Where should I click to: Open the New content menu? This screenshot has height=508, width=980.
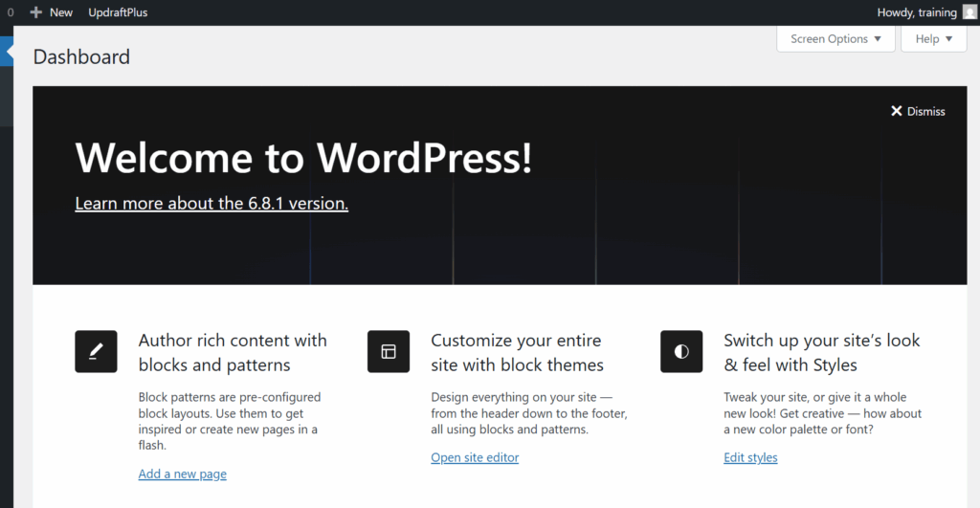[x=52, y=12]
